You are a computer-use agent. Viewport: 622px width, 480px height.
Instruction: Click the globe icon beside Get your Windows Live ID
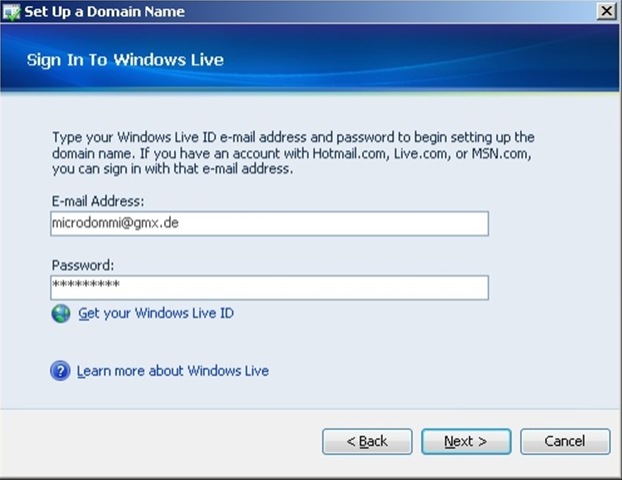61,313
